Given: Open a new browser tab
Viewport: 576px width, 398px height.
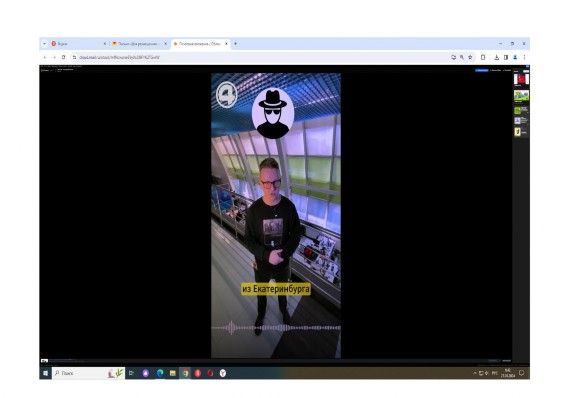Looking at the screenshot, I should (235, 44).
